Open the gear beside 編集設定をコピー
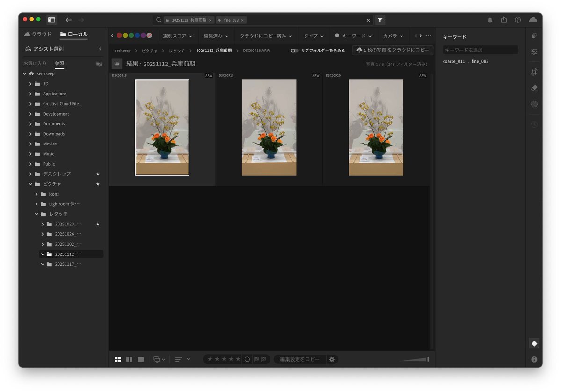This screenshot has height=392, width=561. (x=332, y=359)
